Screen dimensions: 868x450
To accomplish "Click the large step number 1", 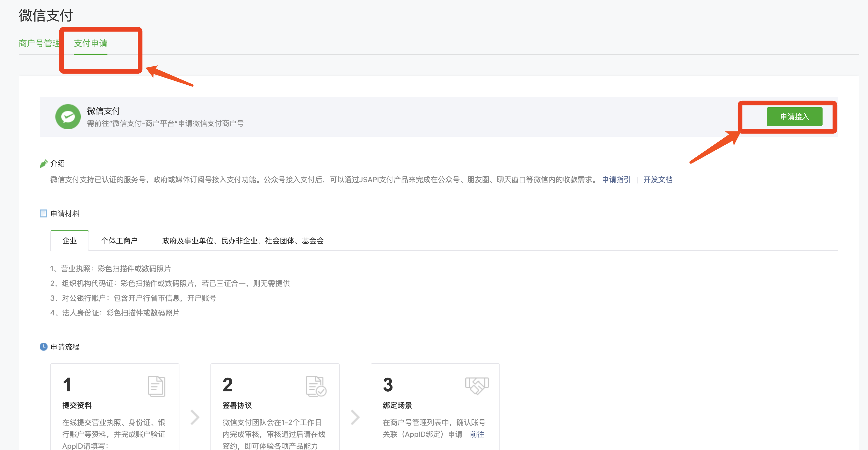I will coord(67,385).
